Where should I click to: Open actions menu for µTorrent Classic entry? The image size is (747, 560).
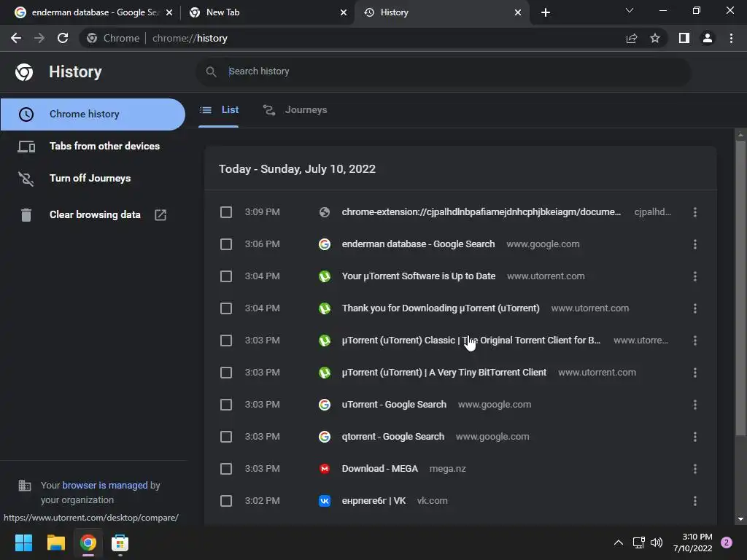pyautogui.click(x=695, y=341)
